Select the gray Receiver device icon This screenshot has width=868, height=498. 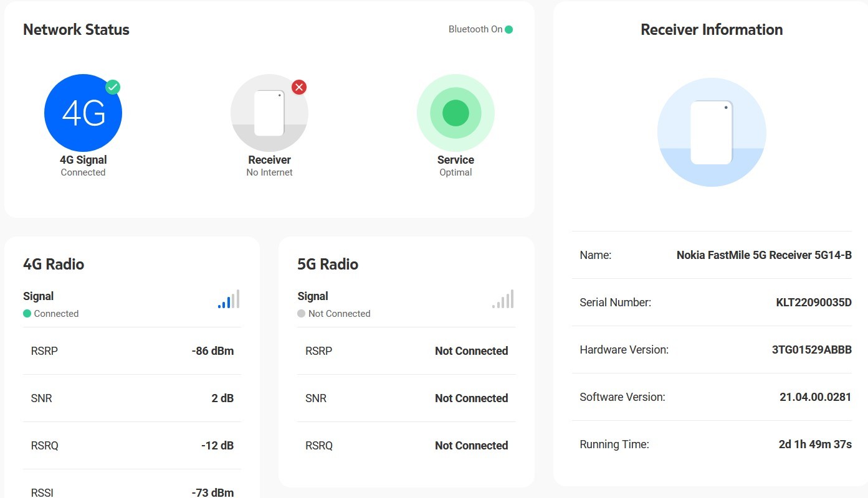point(269,113)
